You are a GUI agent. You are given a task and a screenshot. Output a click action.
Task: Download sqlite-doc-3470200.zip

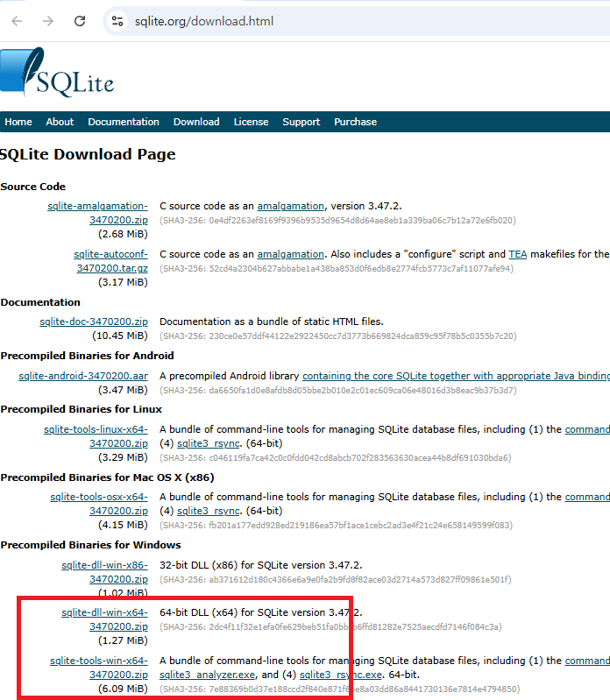(x=94, y=322)
